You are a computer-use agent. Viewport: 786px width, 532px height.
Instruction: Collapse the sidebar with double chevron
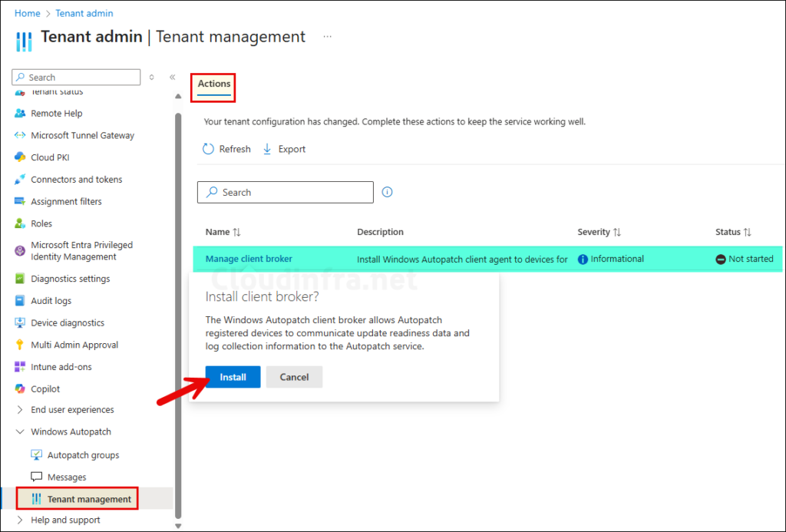(x=172, y=78)
